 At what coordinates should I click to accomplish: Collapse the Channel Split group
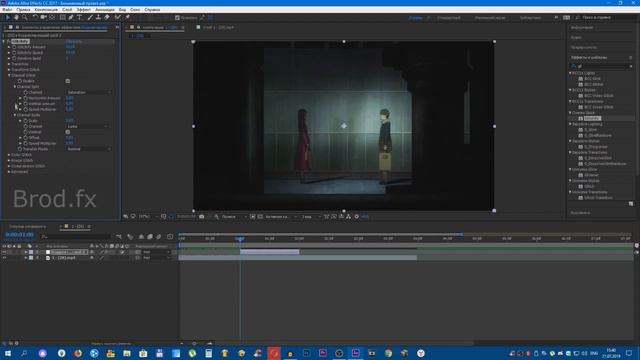pyautogui.click(x=15, y=87)
